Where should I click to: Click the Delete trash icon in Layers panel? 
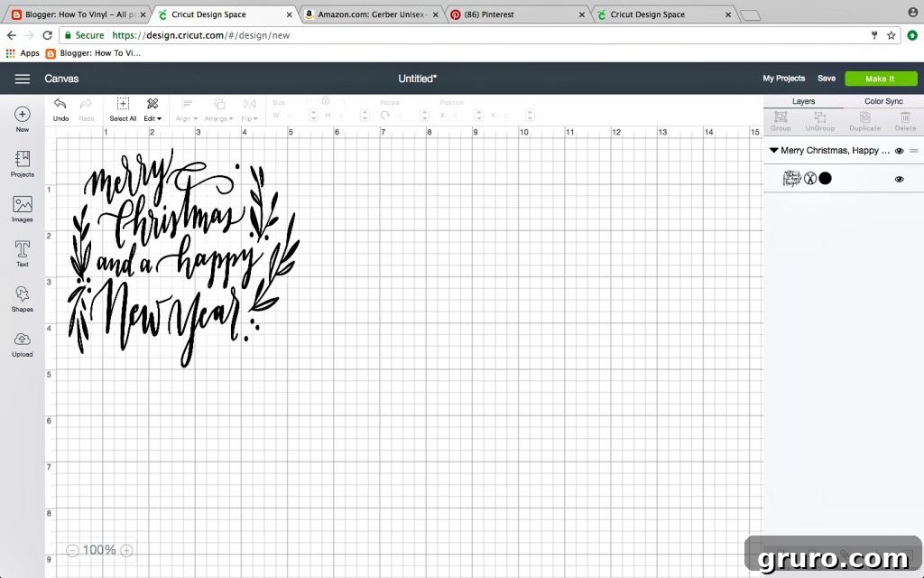point(905,117)
